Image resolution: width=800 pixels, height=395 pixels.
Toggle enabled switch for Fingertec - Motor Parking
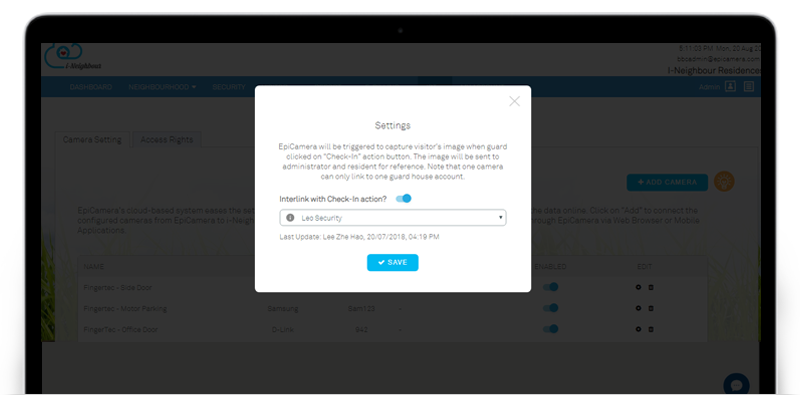[551, 308]
